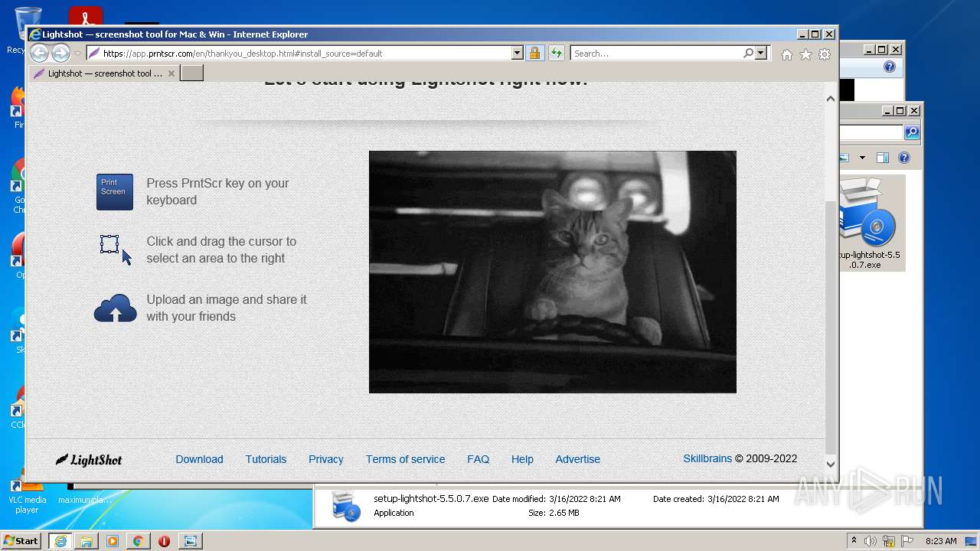This screenshot has width=980, height=551.
Task: Click the Explorer window search button
Action: (x=912, y=132)
